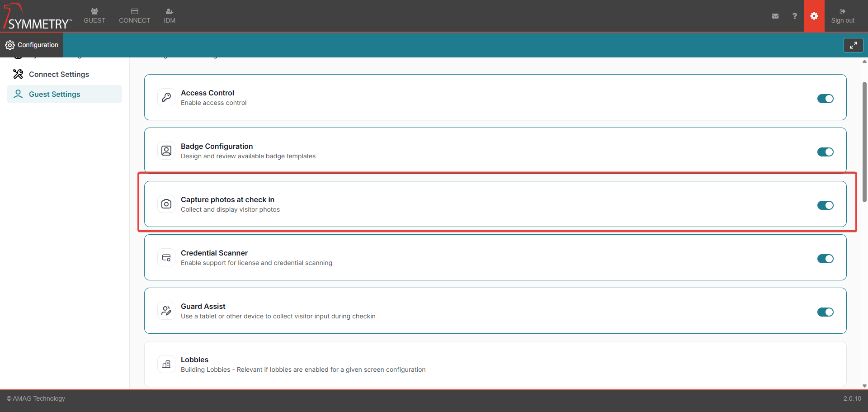
Task: Turn off Badge Configuration switch
Action: [x=825, y=152]
